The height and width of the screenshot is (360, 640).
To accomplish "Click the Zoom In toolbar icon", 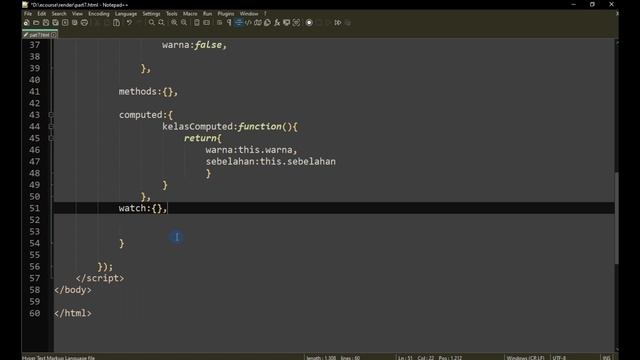I will pos(174,23).
